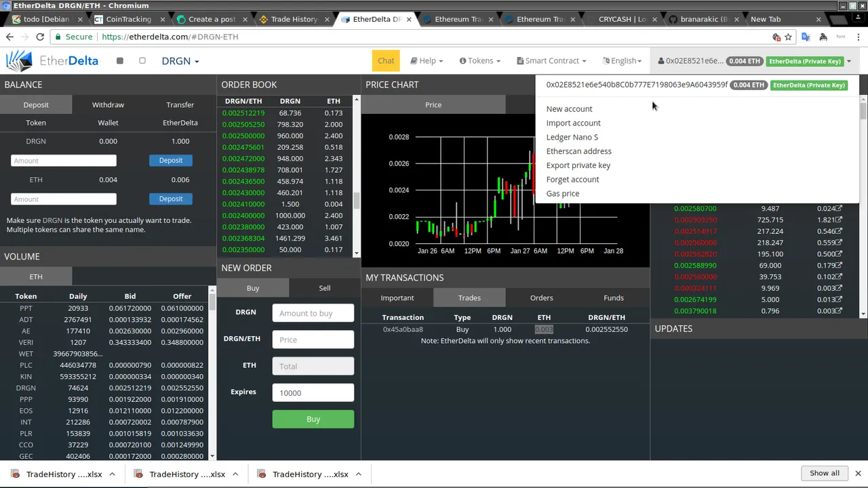Switch to the dark theme square icon

click(x=120, y=61)
